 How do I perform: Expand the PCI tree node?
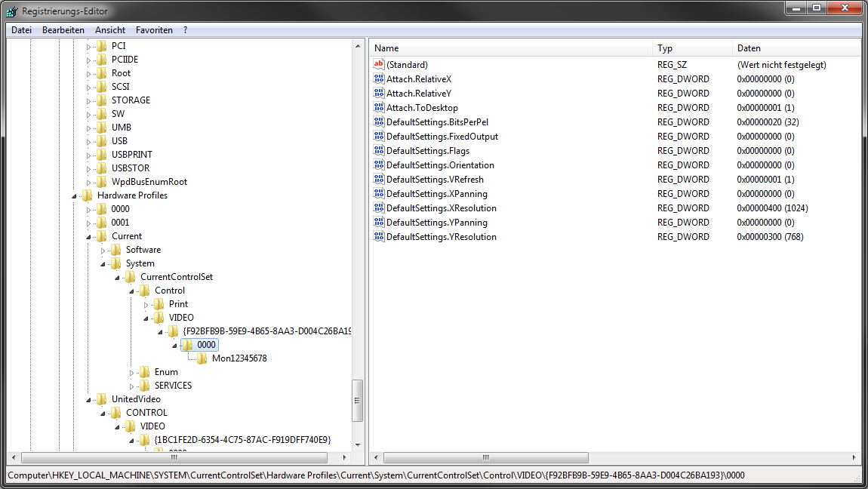[88, 46]
